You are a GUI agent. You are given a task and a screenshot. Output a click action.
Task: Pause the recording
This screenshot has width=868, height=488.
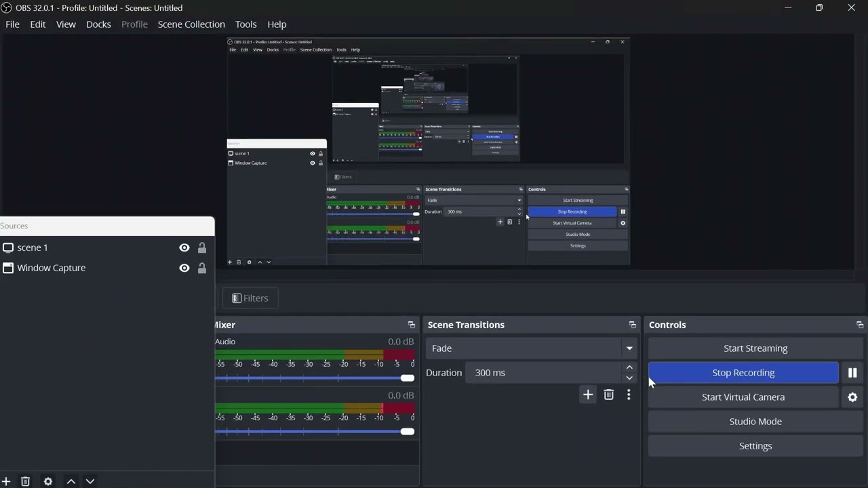click(852, 373)
